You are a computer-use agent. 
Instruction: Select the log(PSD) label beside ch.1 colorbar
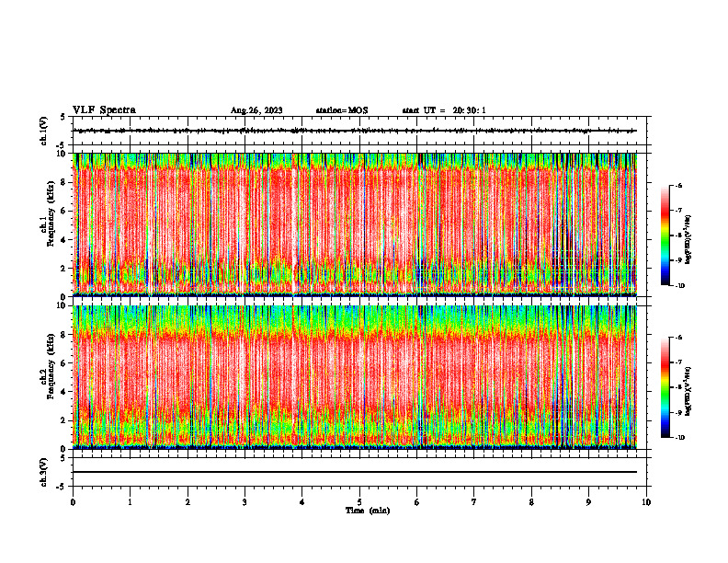[x=688, y=239]
